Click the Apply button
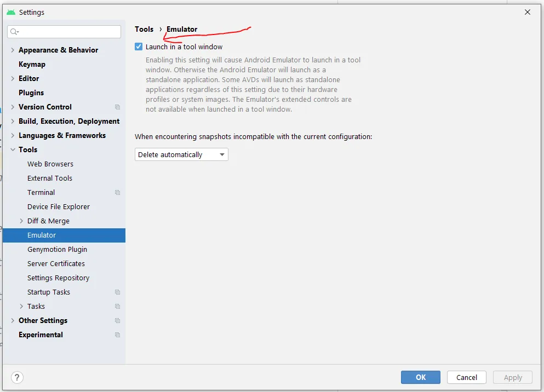The width and height of the screenshot is (544, 392). click(513, 377)
